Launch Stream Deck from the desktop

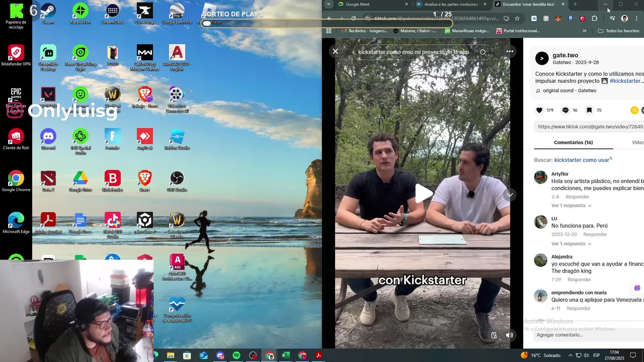(x=113, y=14)
